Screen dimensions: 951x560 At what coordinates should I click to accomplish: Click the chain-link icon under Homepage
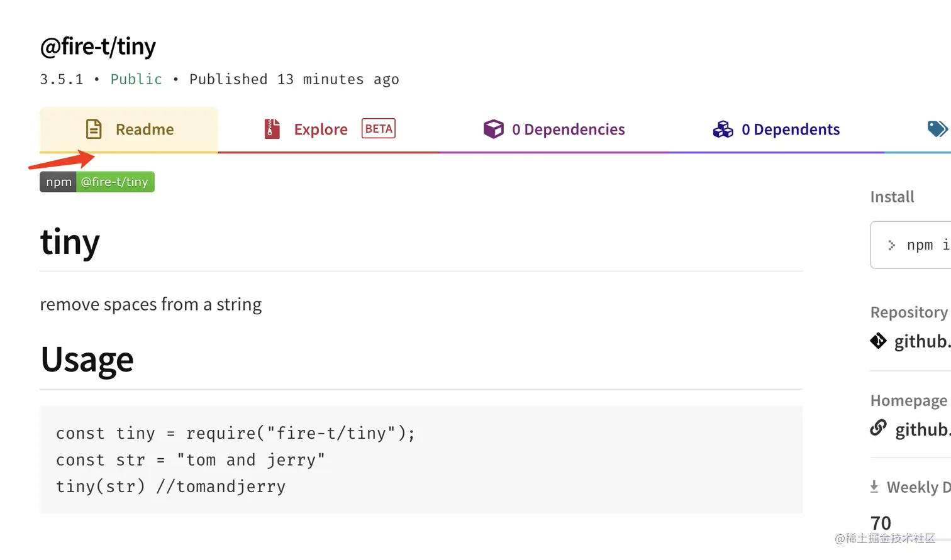(x=878, y=429)
